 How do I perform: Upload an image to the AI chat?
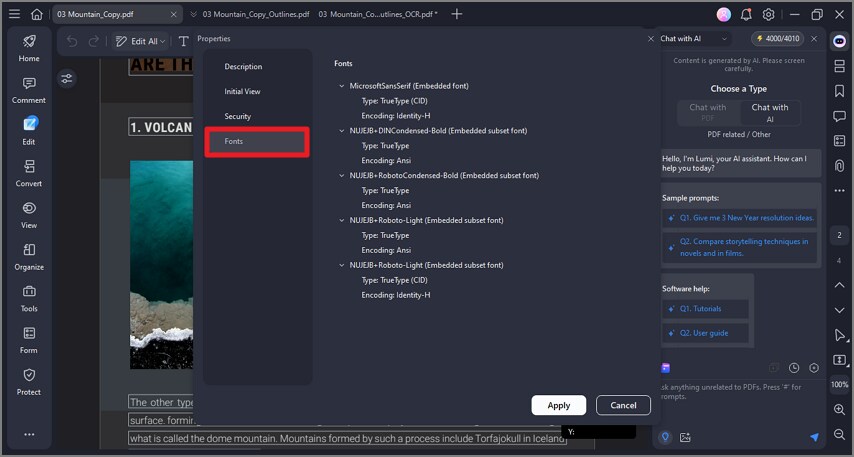(x=685, y=437)
